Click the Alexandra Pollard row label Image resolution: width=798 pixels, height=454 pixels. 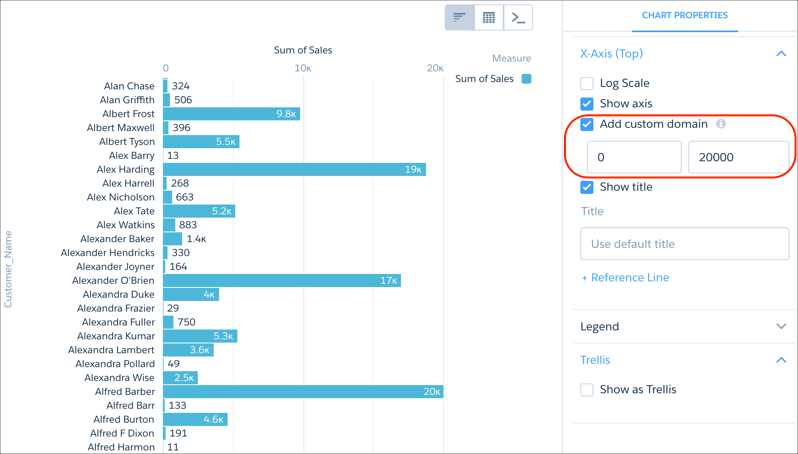coord(115,364)
